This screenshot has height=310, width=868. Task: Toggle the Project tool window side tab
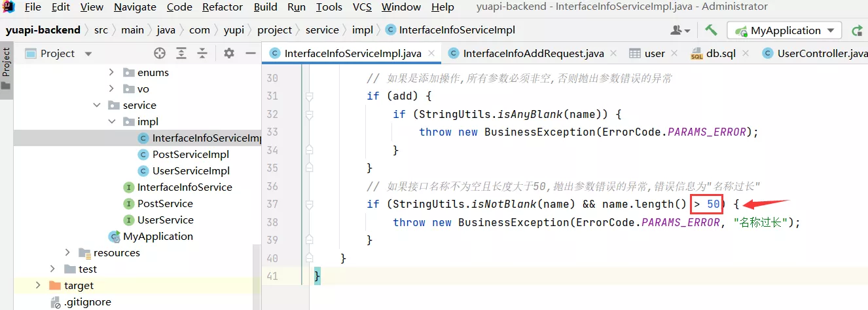7,69
